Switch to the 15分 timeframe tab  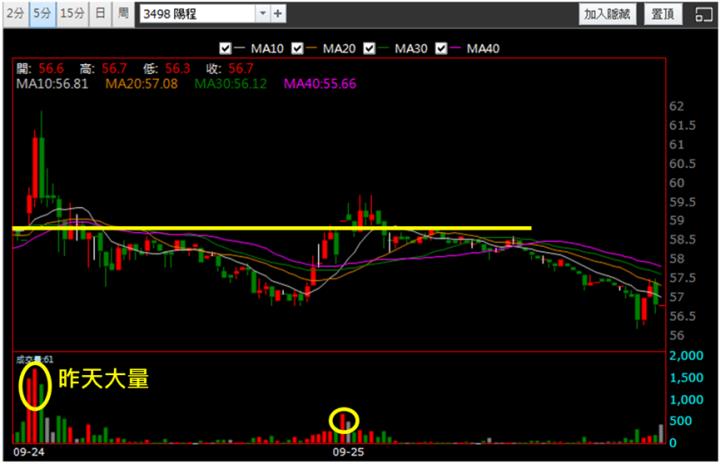(72, 14)
